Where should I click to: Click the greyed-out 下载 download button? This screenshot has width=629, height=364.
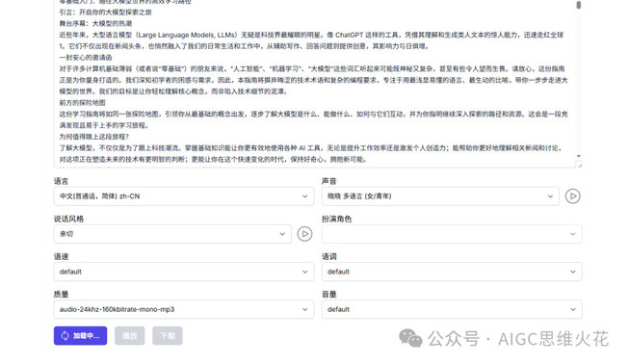tap(168, 336)
